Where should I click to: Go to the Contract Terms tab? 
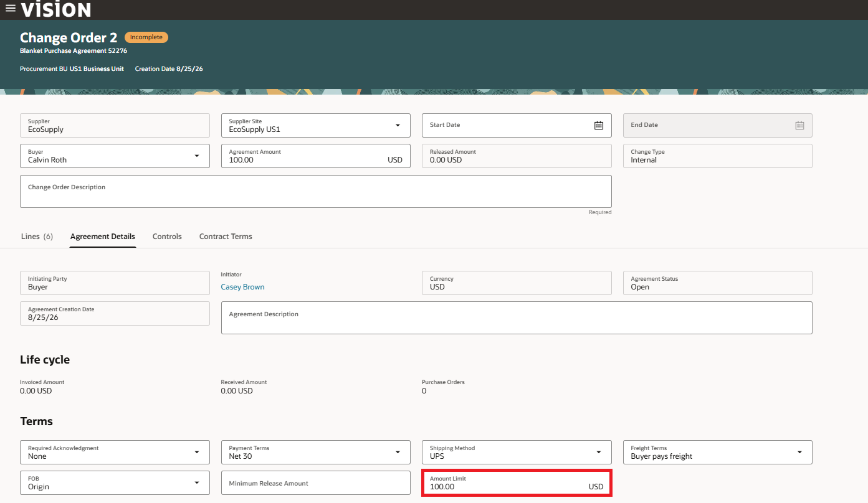point(226,237)
